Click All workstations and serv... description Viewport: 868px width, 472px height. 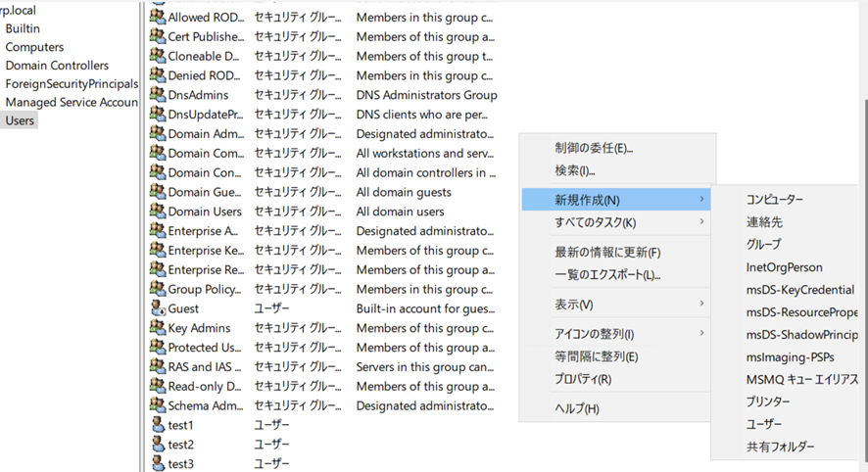(424, 153)
